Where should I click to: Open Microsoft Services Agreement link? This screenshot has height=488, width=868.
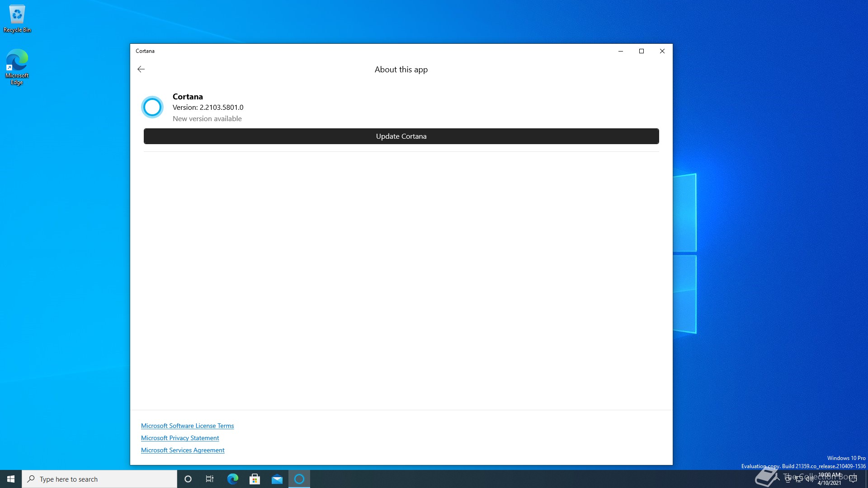coord(183,450)
